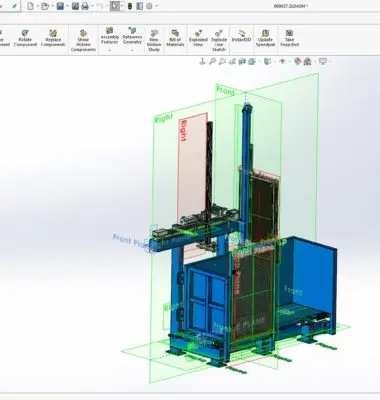
Task: Click Reference Geometry icon
Action: pyautogui.click(x=132, y=36)
